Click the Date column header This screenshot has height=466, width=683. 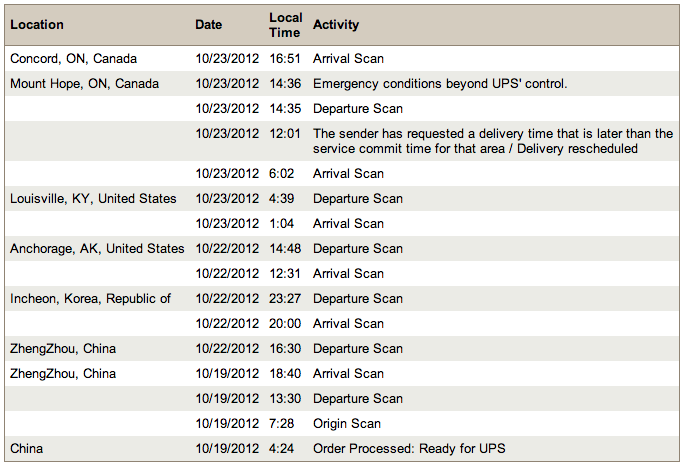209,24
